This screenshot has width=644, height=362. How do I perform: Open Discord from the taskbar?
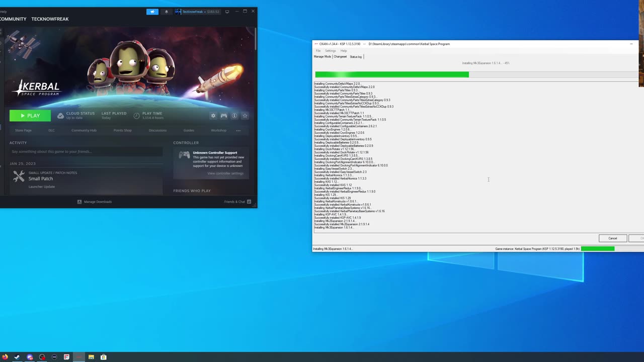30,357
